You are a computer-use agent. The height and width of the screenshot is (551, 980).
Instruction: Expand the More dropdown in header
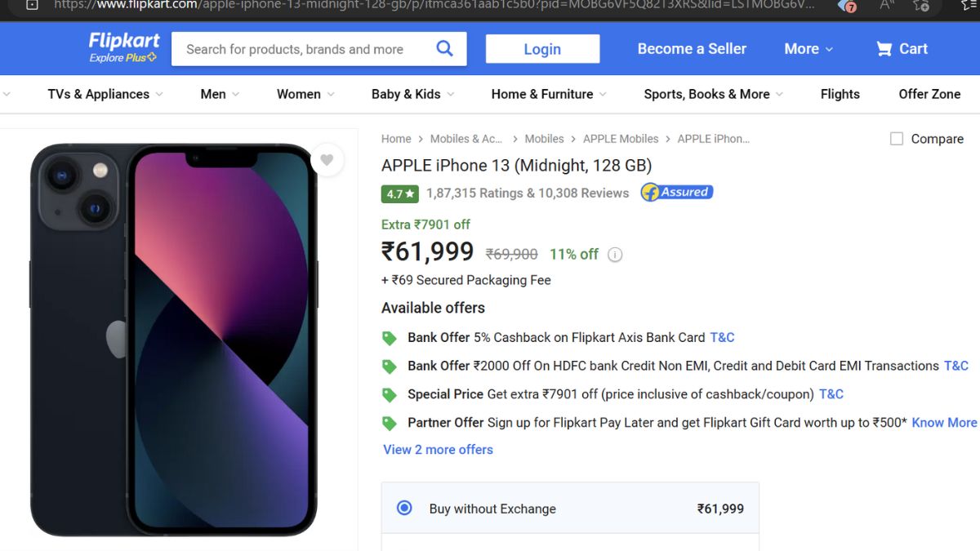pos(808,49)
